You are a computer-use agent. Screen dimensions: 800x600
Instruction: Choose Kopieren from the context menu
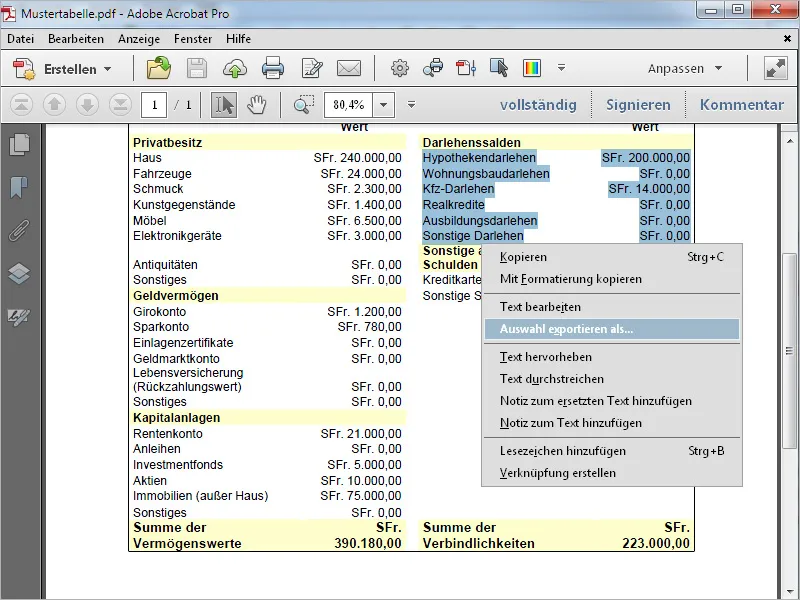(x=611, y=257)
